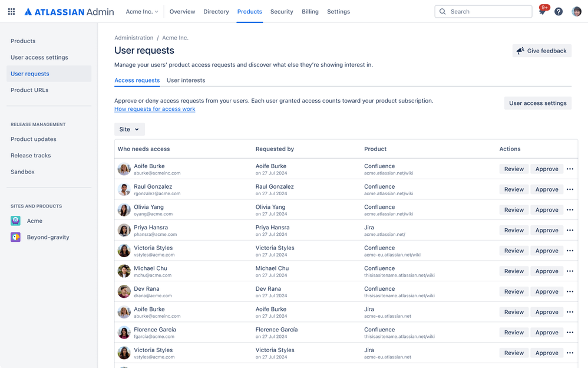
Task: Select the Products top menu
Action: (x=250, y=12)
